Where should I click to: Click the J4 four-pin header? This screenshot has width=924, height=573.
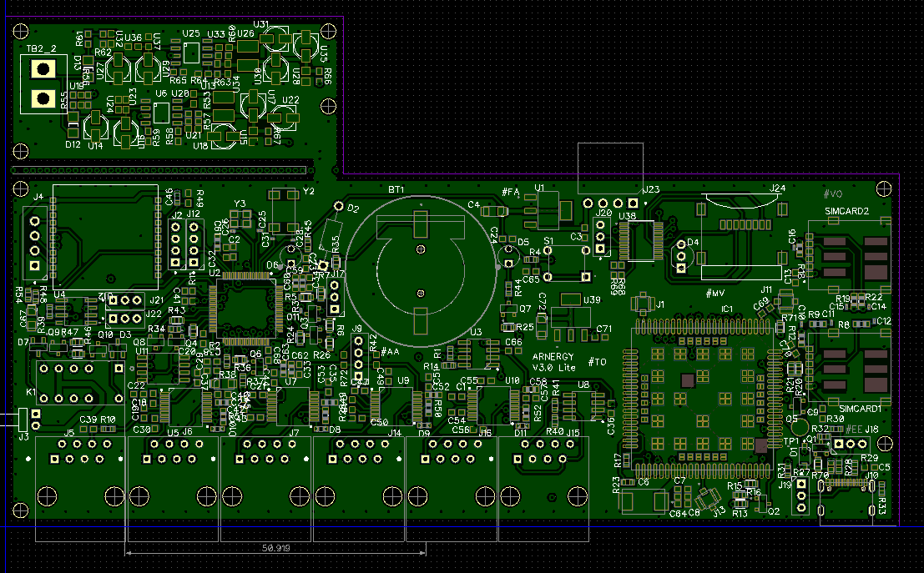pyautogui.click(x=34, y=244)
